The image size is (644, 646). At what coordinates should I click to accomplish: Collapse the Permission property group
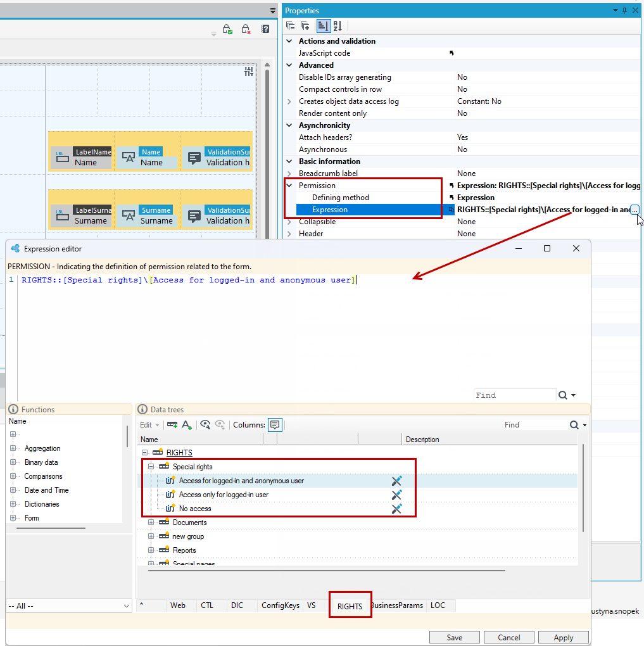coord(289,186)
